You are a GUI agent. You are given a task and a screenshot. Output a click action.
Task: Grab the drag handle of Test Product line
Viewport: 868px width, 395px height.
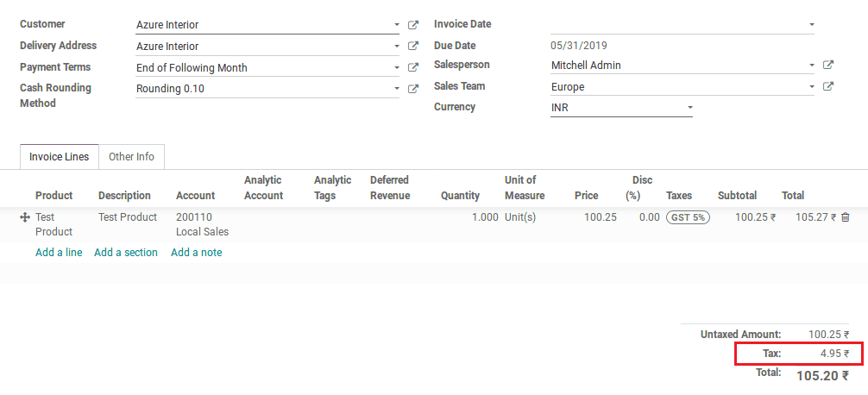pyautogui.click(x=25, y=218)
